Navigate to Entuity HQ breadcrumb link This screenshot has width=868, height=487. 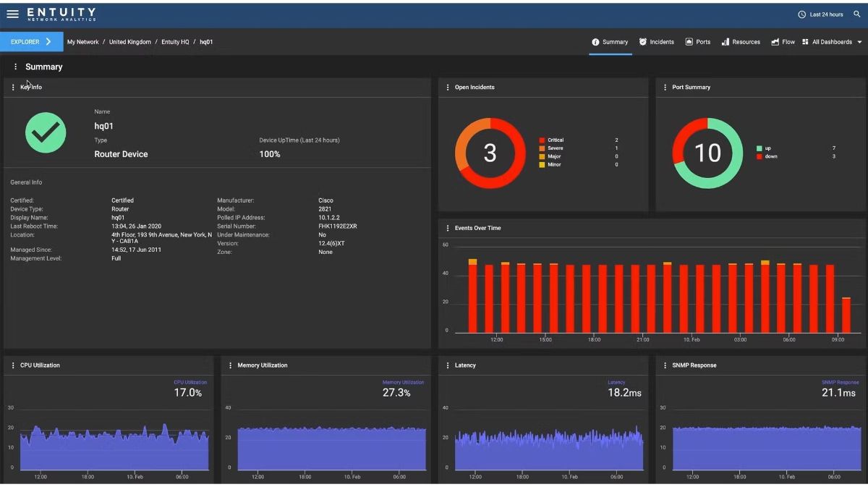point(175,42)
